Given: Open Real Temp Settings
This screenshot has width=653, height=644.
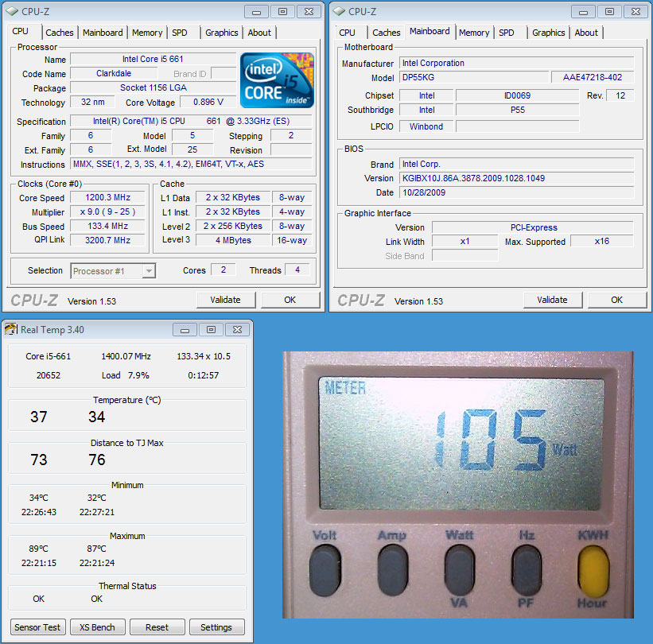Looking at the screenshot, I should pos(216,627).
